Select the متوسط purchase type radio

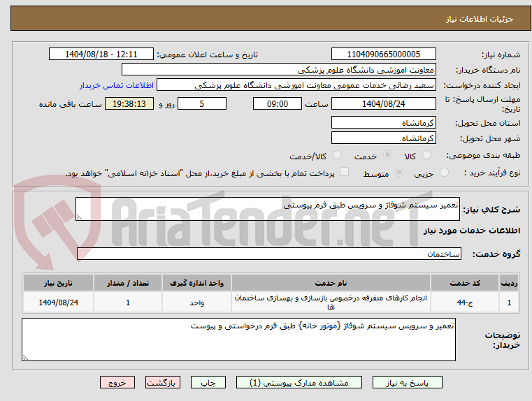(400, 173)
